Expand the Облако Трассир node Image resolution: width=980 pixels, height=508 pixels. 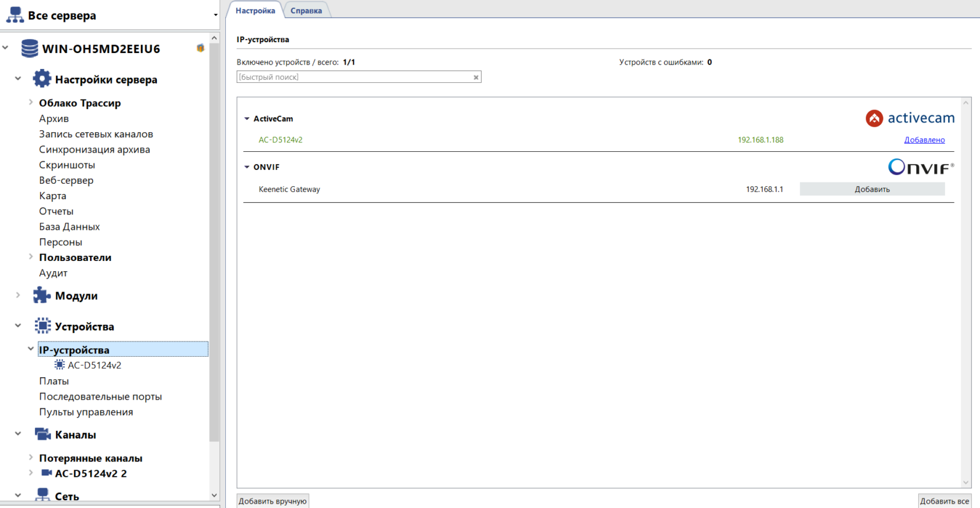tap(31, 102)
